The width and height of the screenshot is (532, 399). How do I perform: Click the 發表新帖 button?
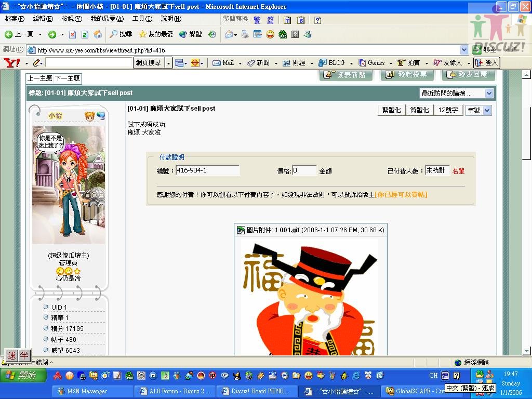[x=346, y=75]
